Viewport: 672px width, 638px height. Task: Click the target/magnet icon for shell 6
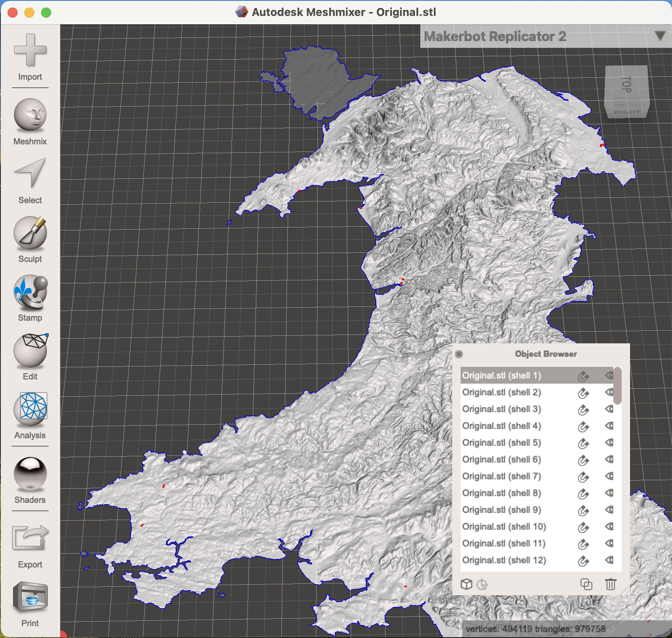(x=583, y=460)
